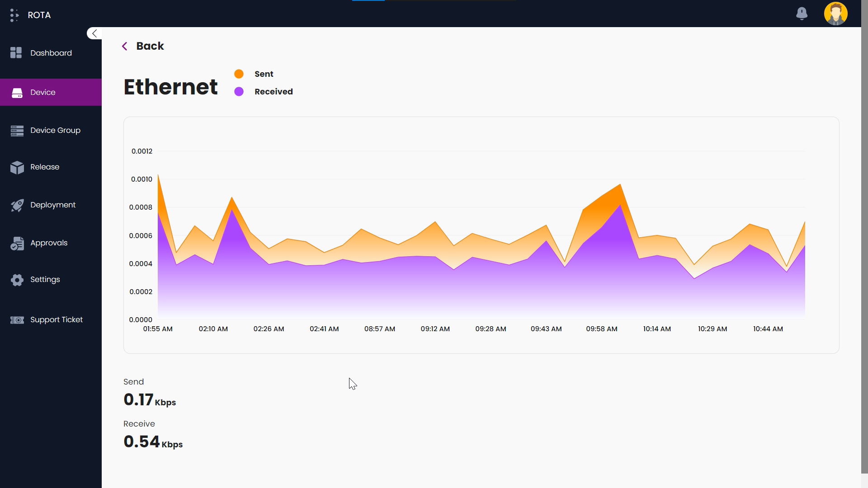
Task: Click the purple Received color swatch
Action: pos(239,91)
